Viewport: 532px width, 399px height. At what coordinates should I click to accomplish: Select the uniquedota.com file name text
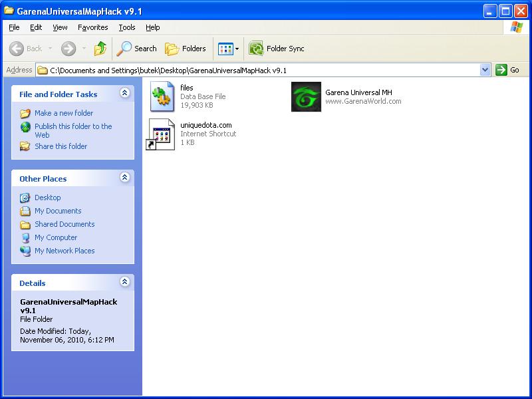click(206, 125)
